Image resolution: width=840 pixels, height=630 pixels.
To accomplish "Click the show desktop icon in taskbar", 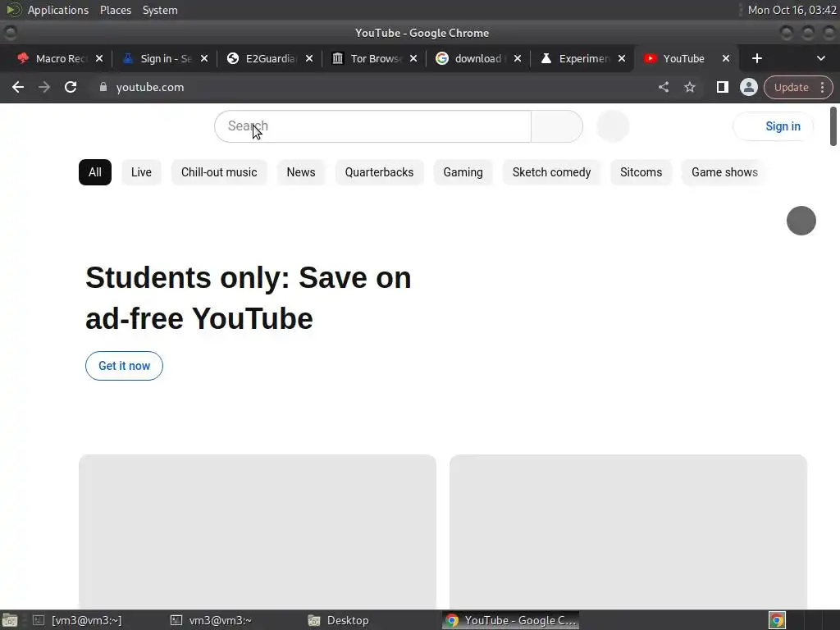I will [x=10, y=620].
